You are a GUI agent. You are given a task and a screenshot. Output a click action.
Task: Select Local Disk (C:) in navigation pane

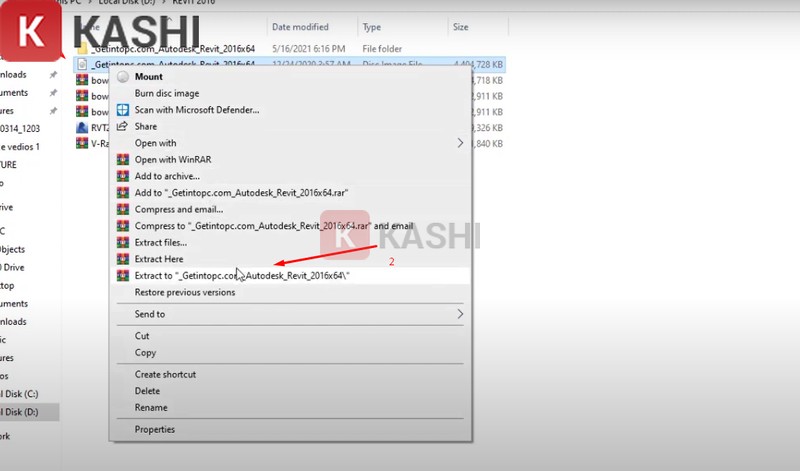[19, 394]
